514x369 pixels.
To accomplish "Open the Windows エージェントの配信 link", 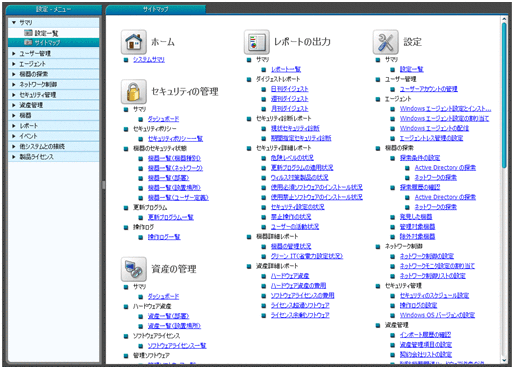I will [434, 128].
